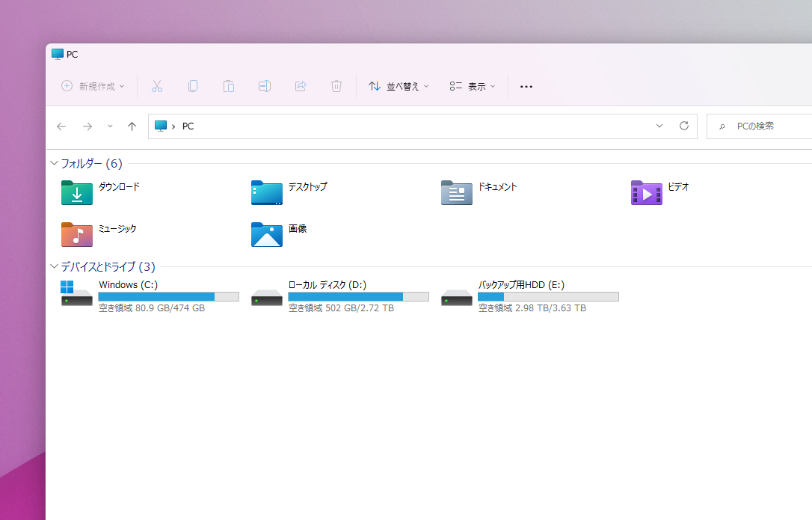Open the recent locations chevron
The height and width of the screenshot is (520, 812).
point(111,126)
